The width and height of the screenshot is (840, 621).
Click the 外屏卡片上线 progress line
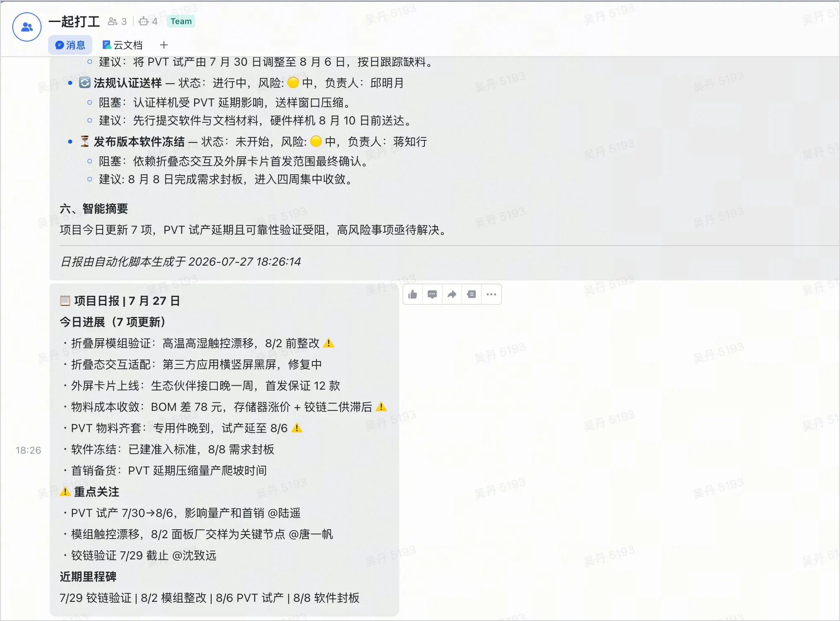201,386
